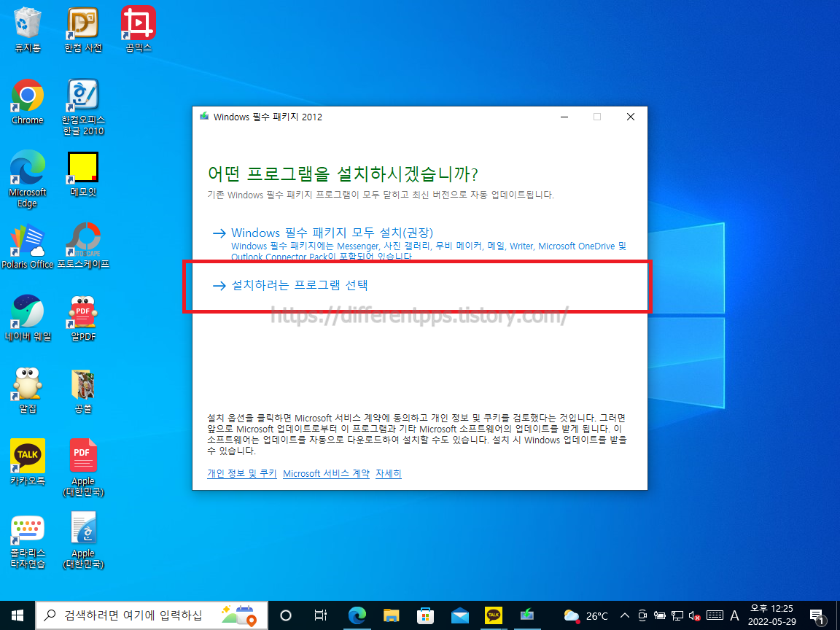Open File Explorer from the taskbar

pos(391,615)
